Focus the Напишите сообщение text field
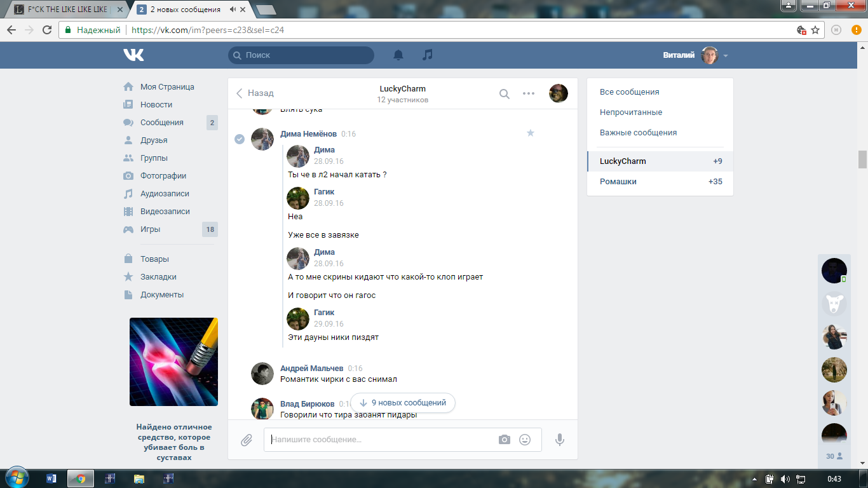 click(381, 440)
